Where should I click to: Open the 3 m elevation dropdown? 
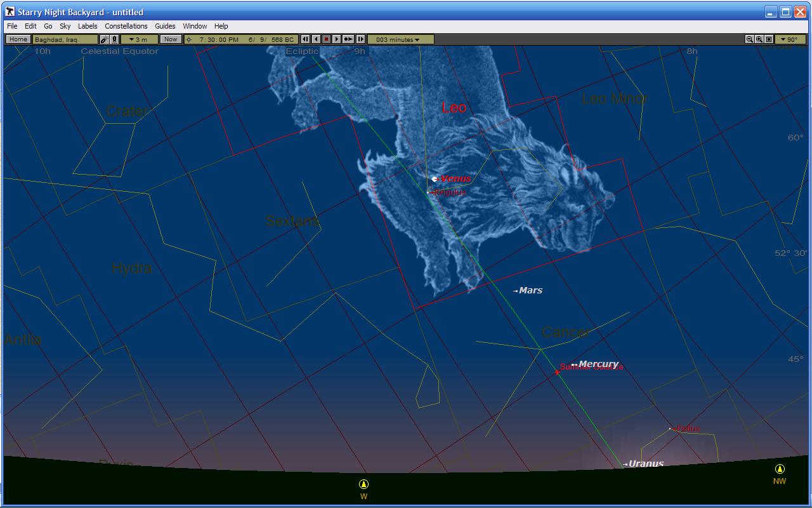[x=139, y=39]
